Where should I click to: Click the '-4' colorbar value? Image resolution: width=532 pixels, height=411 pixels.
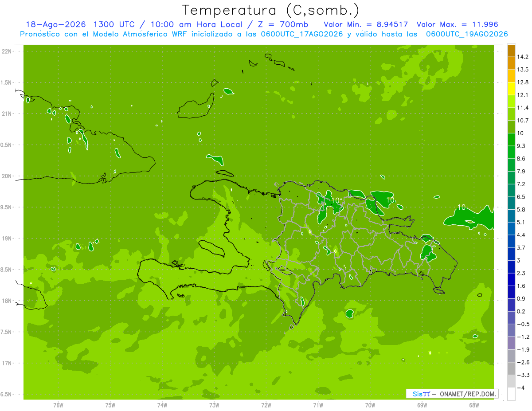521,388
